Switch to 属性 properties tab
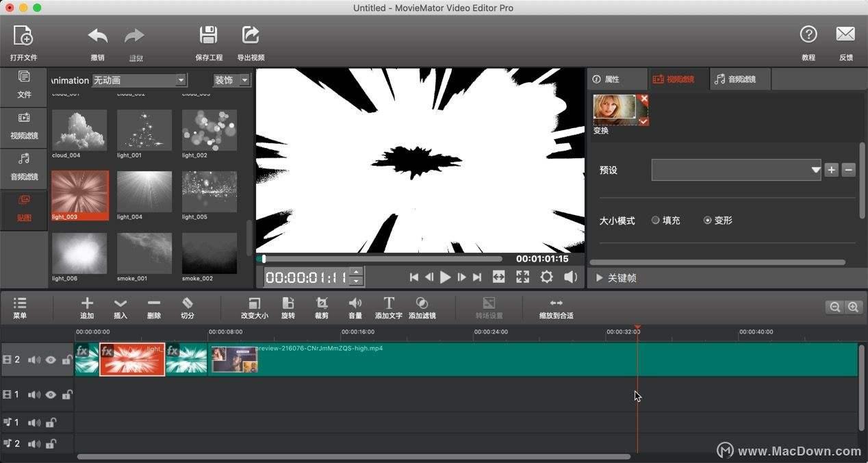 click(617, 79)
